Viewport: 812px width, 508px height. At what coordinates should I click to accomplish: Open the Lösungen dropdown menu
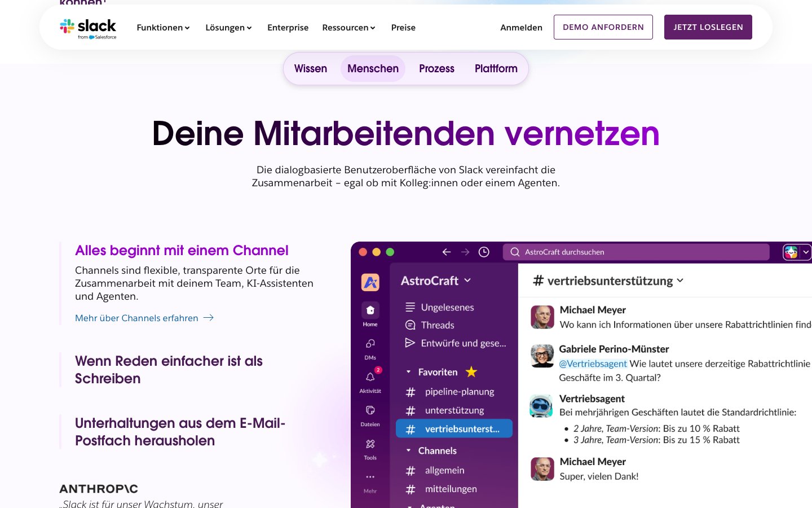[x=228, y=28]
